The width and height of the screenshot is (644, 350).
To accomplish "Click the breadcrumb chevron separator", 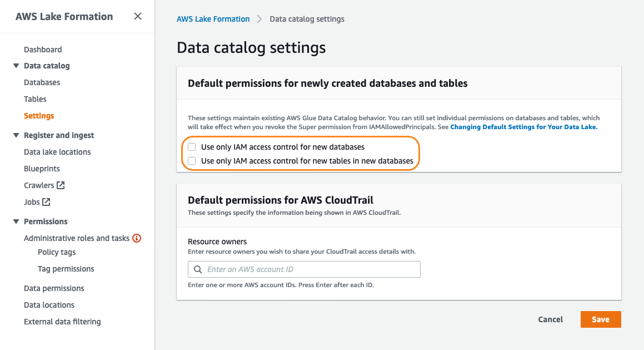I will tap(259, 19).
